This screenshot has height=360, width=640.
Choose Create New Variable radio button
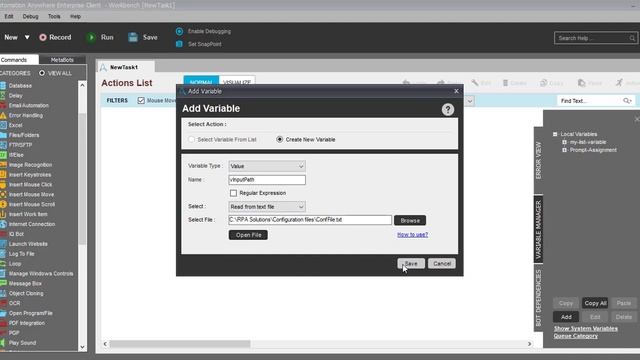280,139
